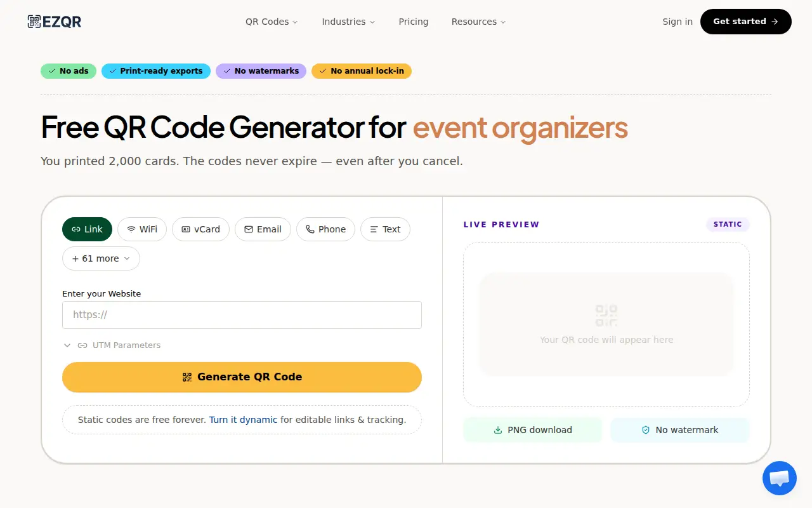Expand the '+ 61 more' types dropdown

(x=101, y=258)
